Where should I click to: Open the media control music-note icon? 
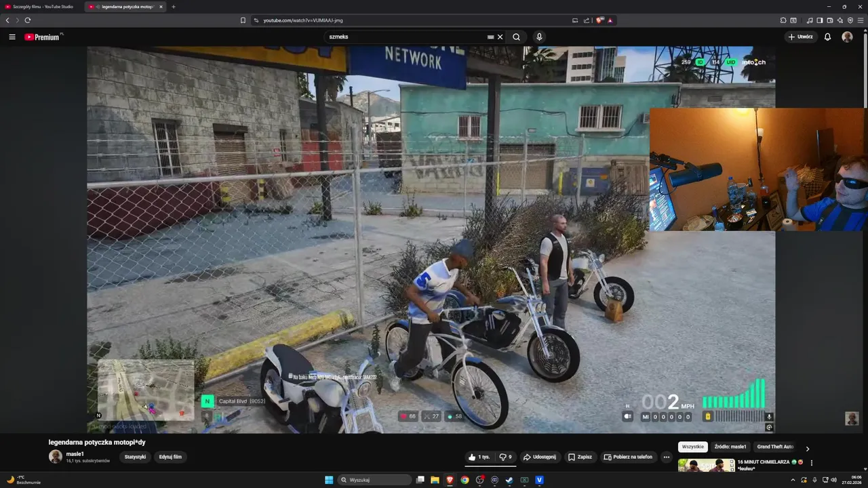click(810, 20)
